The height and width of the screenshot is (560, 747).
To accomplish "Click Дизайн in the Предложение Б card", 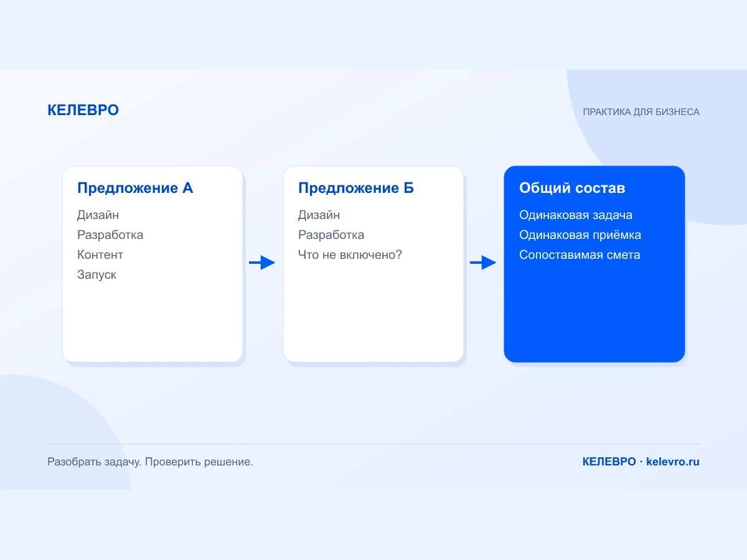I will 319,215.
